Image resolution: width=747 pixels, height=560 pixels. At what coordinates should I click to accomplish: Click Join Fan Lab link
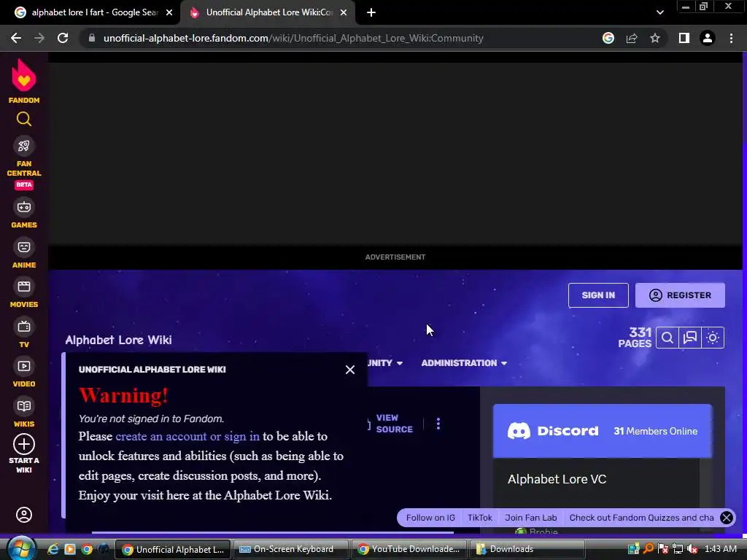[x=531, y=518]
